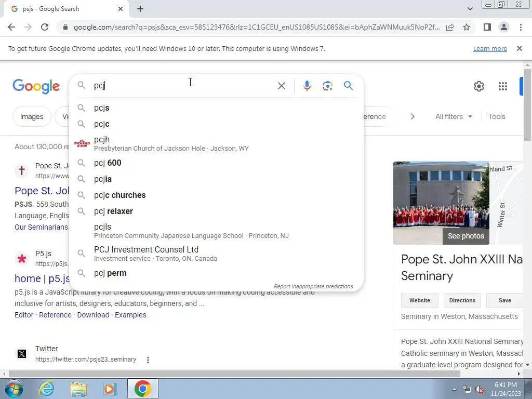Show more filter chips with right chevron

click(412, 116)
